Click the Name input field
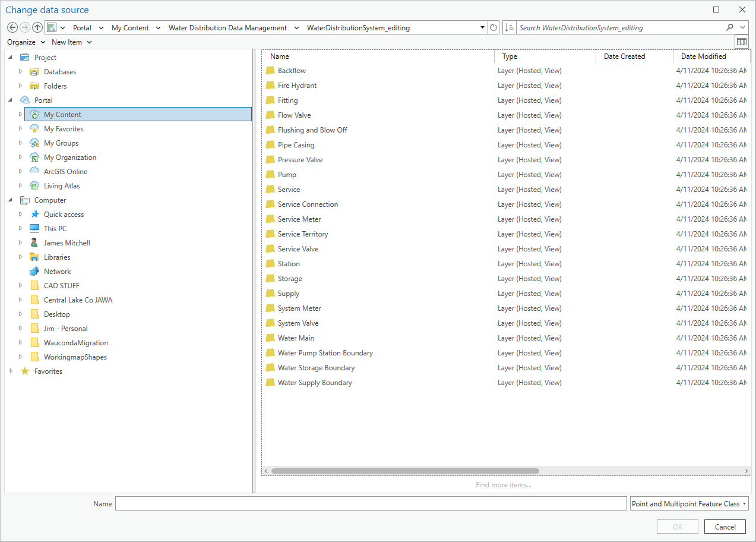This screenshot has width=756, height=542. 371,504
